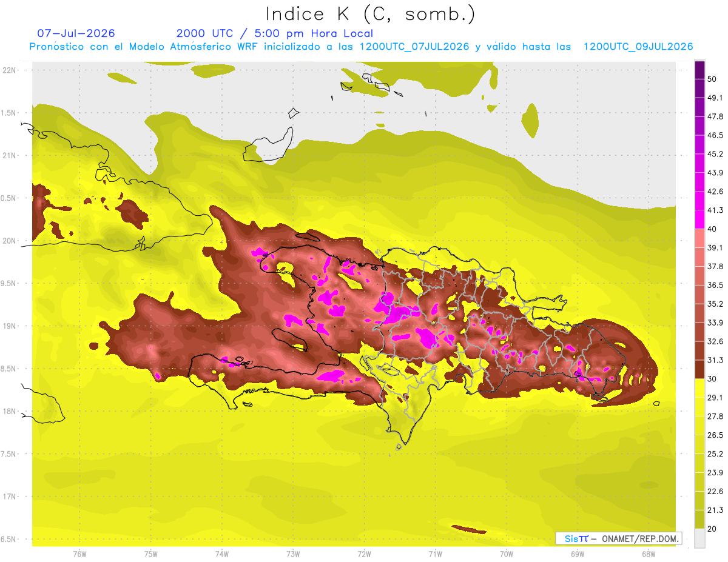Select the "70W" longitude label
Screen dimensions: 728x562
(x=507, y=554)
